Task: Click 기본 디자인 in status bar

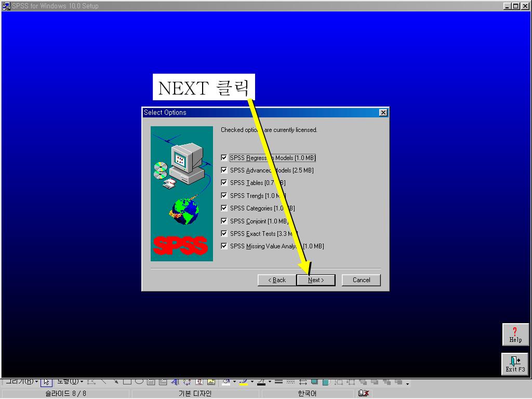Action: (x=195, y=394)
